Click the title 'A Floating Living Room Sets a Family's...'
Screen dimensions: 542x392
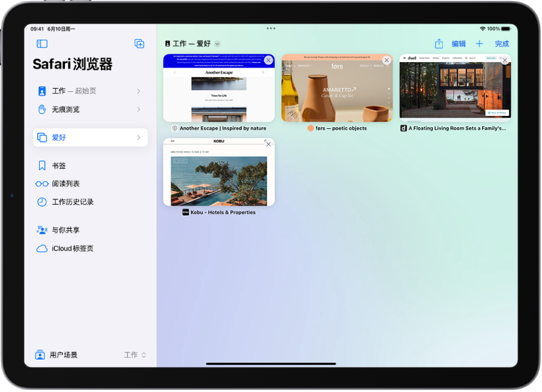click(x=457, y=128)
